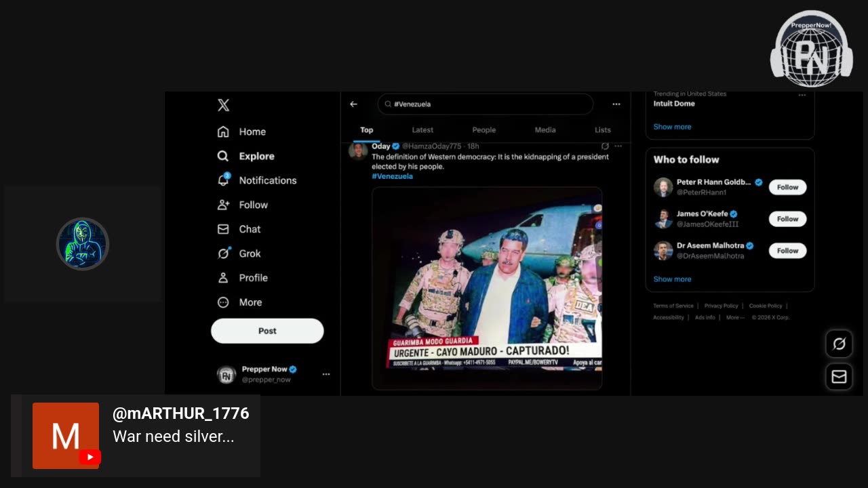Screen dimensions: 868x488
Task: Click the PrepperNow globe headphones logo
Action: [x=811, y=49]
